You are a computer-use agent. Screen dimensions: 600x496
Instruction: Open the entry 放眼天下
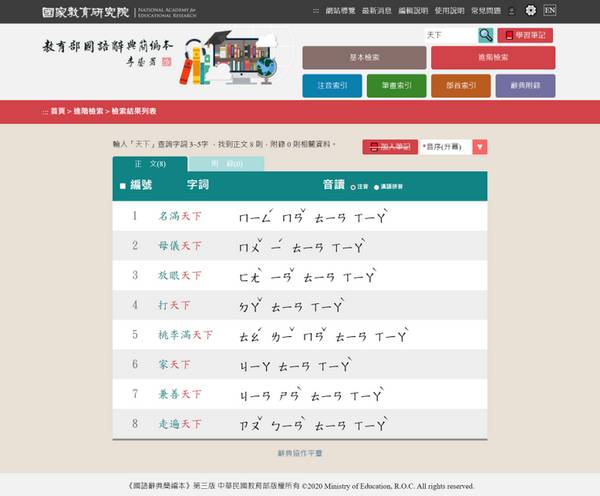pyautogui.click(x=180, y=276)
